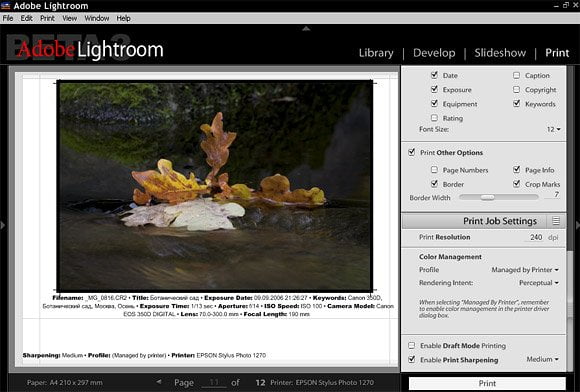Open the File menu
Viewport: 580px width, 392px height.
click(8, 18)
